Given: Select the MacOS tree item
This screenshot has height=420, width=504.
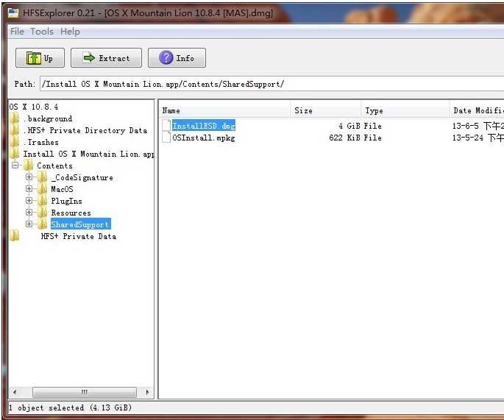Looking at the screenshot, I should (62, 189).
